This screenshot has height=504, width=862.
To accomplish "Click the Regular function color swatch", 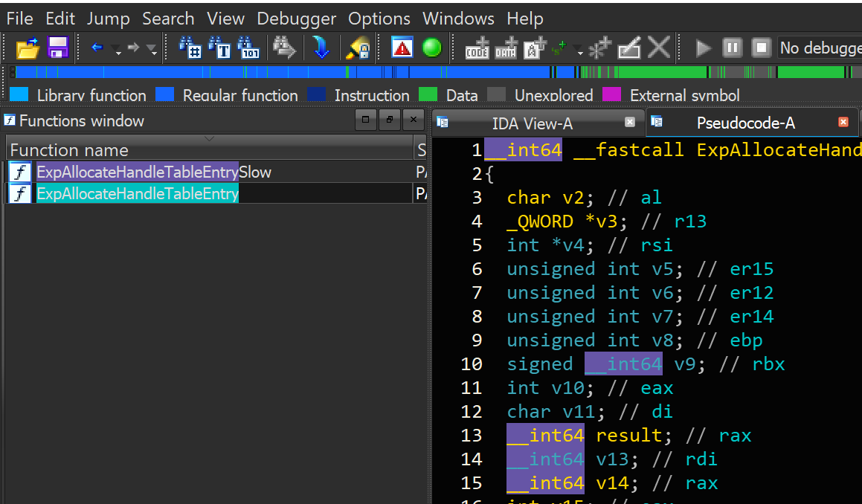I will (165, 94).
